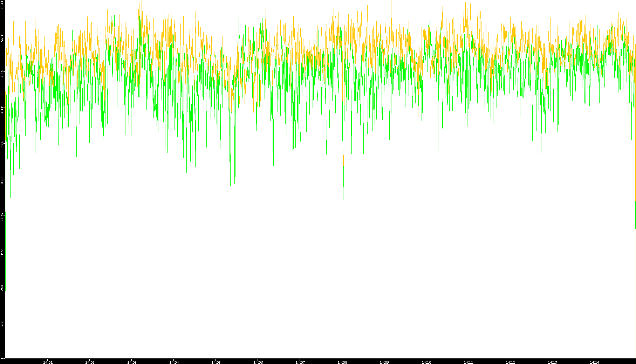
Task: Click the 14:14 time axis label
Action: (594, 362)
